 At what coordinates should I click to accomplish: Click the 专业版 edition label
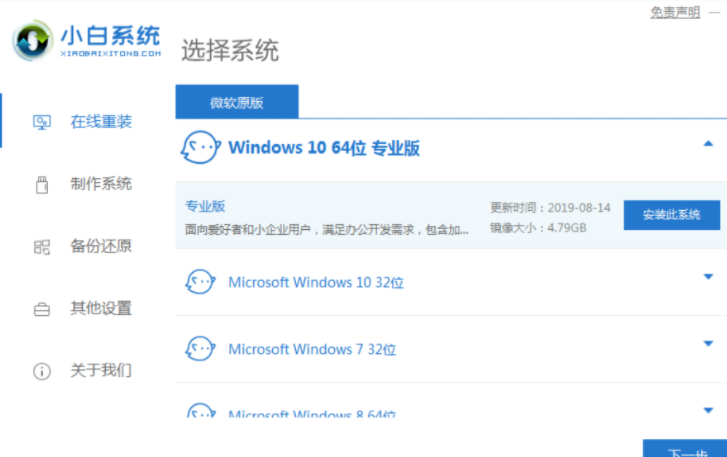pos(205,206)
